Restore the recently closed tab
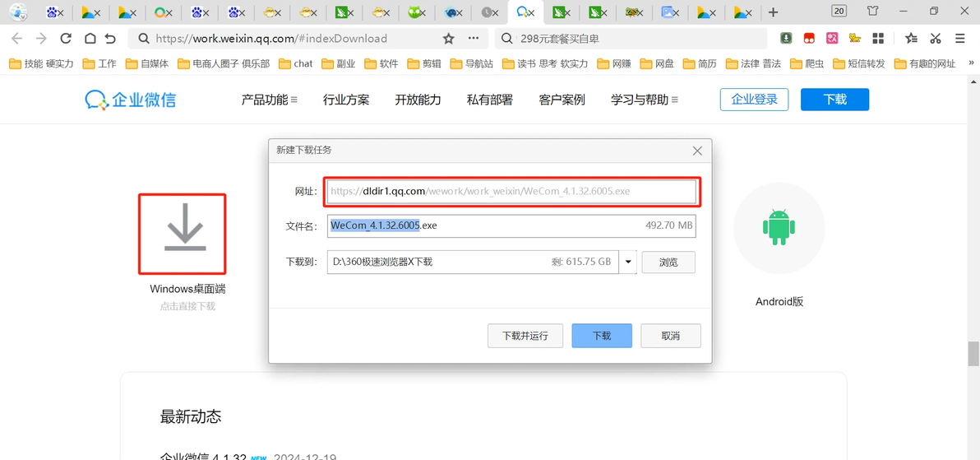980x460 pixels. click(x=111, y=39)
